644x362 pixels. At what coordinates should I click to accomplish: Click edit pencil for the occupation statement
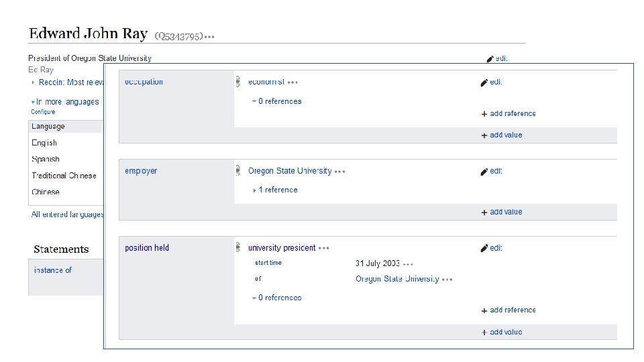[x=484, y=82]
